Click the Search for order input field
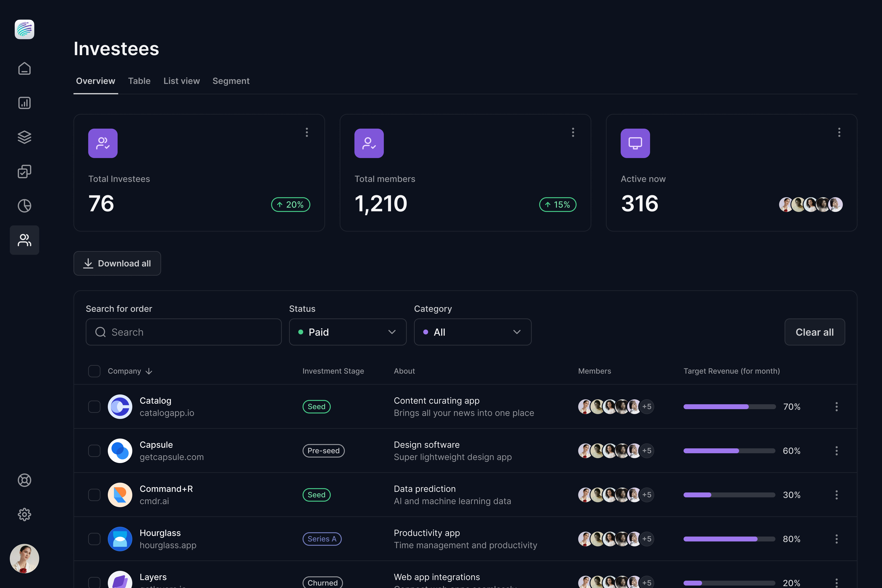This screenshot has height=588, width=882. point(184,332)
